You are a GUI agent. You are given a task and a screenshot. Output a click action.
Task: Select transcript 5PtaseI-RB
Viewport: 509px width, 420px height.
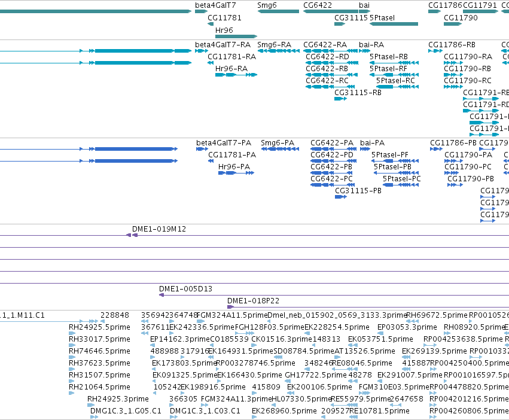(394, 63)
